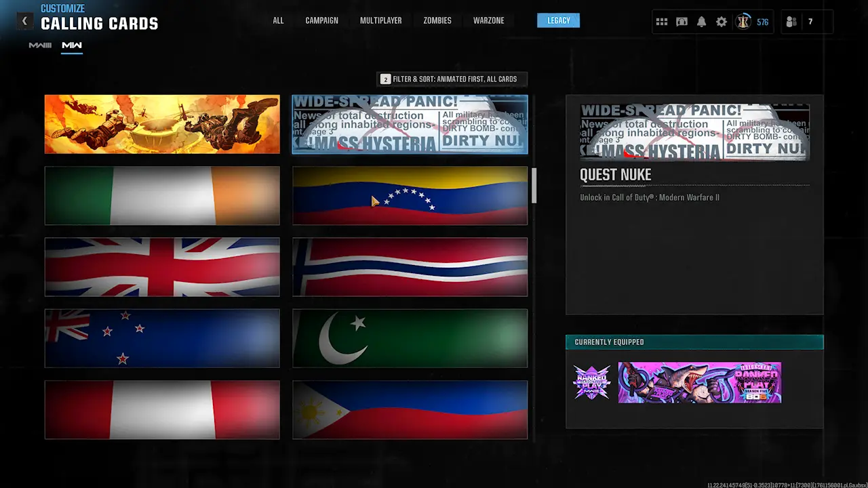Choose the Peru flag calling card

tap(162, 409)
